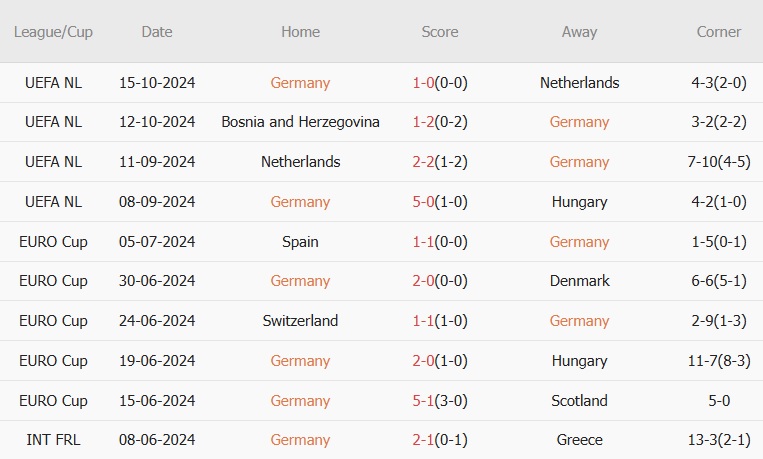Screen dimensions: 763x459
Task: Open the 5-1(3-0) score against Scotland
Action: coord(440,401)
